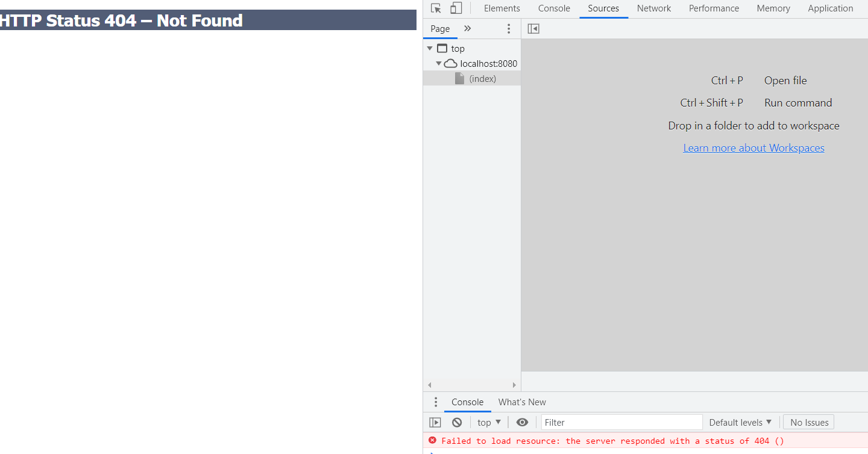Open more options via the three-dot icon in the Page pane
Viewport: 868px width, 454px height.
point(509,28)
